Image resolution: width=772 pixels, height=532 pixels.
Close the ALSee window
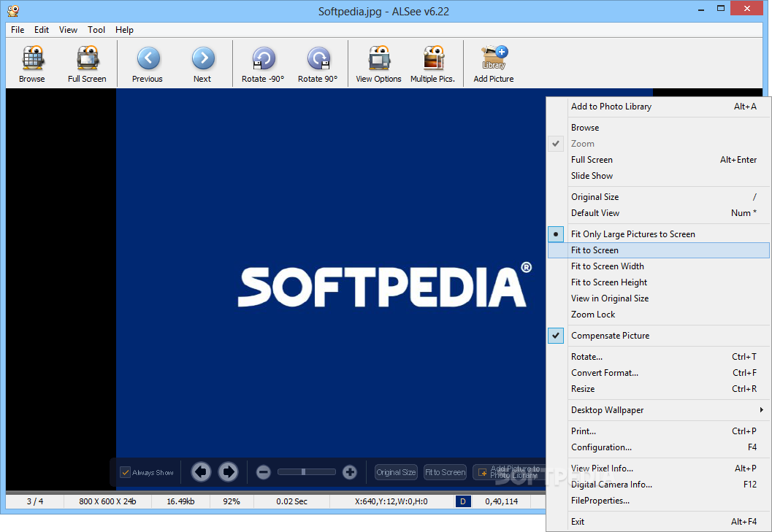(x=747, y=8)
